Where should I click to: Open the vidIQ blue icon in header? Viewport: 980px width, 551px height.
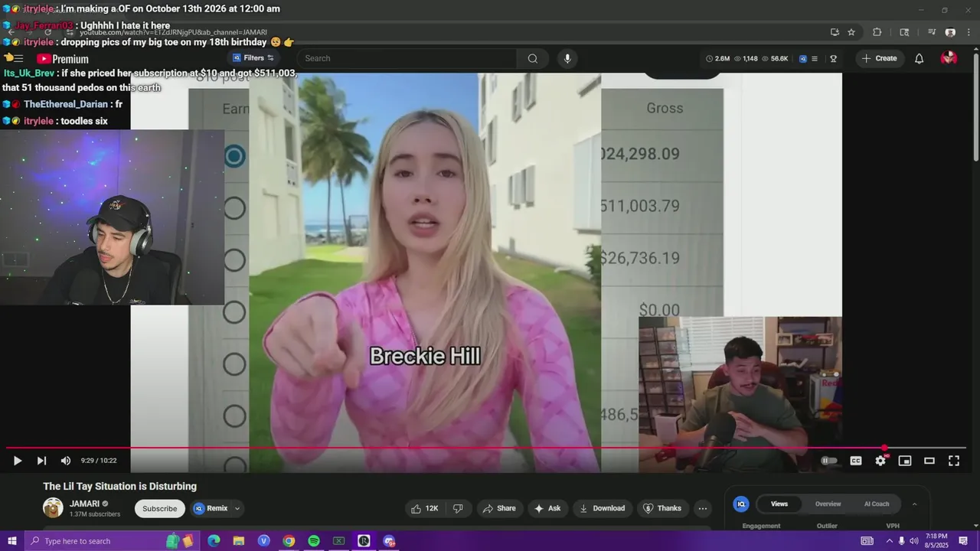click(x=803, y=58)
